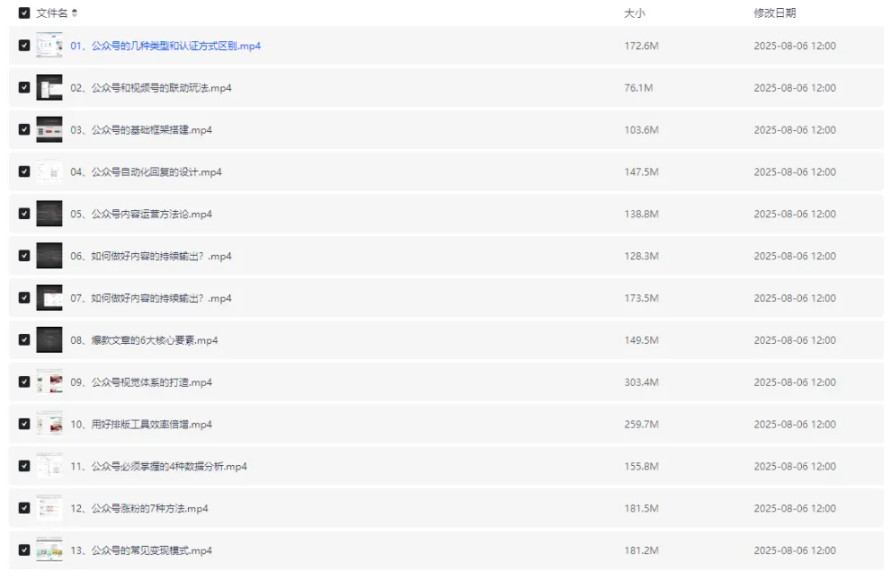Open the file 01、公众号的几种类型和认证方式区别.mp4 link
Viewport: 891px width, 588px height.
pos(166,45)
